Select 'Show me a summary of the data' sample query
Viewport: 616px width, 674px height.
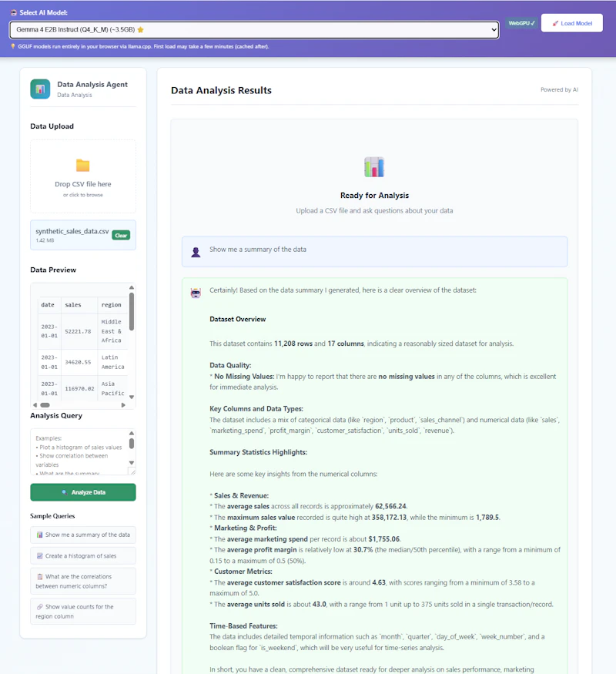[83, 535]
